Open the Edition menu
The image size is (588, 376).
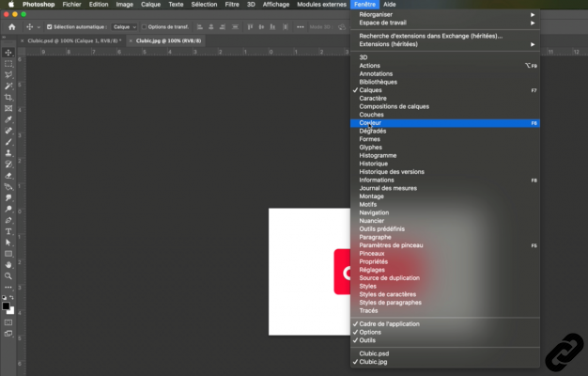pyautogui.click(x=99, y=5)
